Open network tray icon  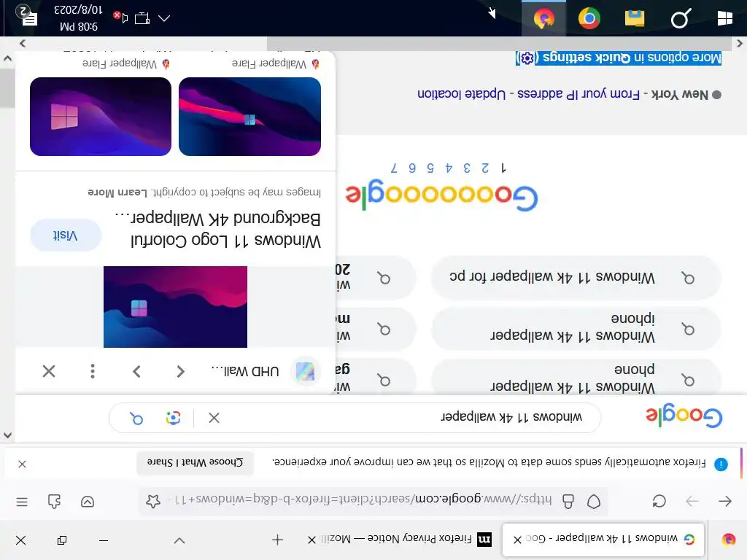(x=142, y=18)
